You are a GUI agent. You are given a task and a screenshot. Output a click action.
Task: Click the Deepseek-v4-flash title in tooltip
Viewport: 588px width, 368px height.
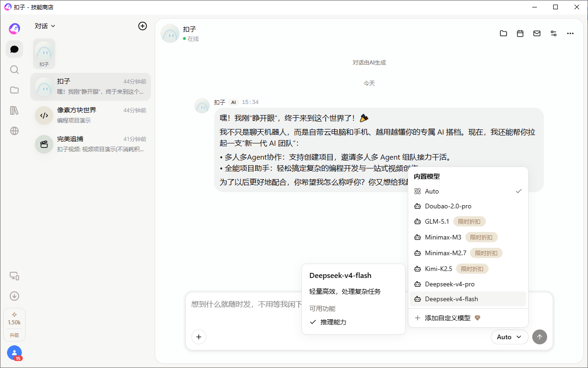[x=340, y=276]
